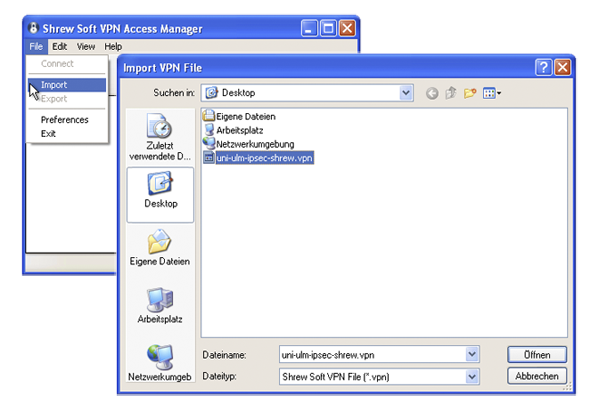Open the Zuletzt verwendete Dokumente shortcut
599x412 pixels.
click(160, 137)
